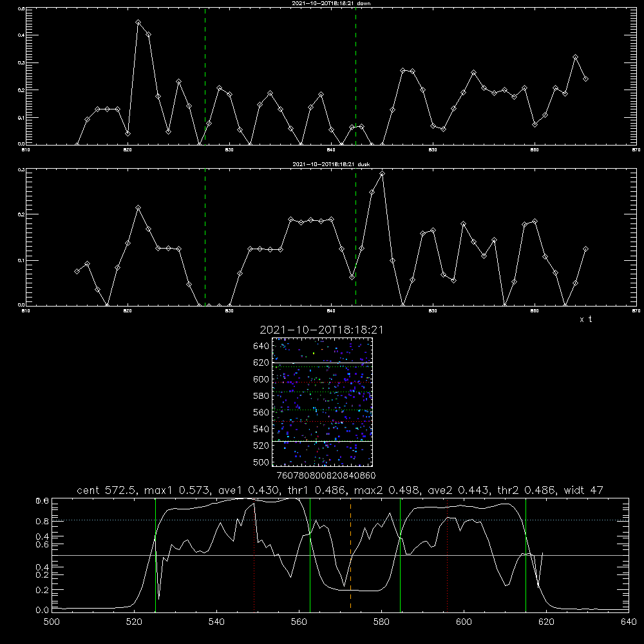The image size is (644, 644).
Task: Click y-axis label 560 beside the color image
Action: click(x=261, y=412)
